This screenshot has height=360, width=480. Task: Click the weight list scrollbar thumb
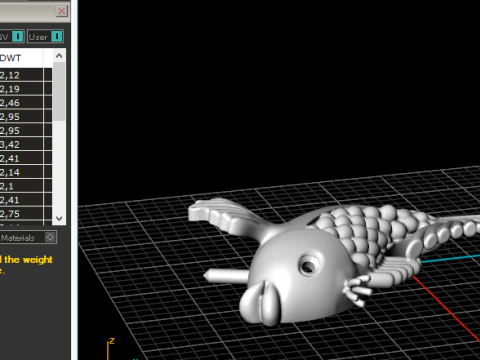(59, 91)
